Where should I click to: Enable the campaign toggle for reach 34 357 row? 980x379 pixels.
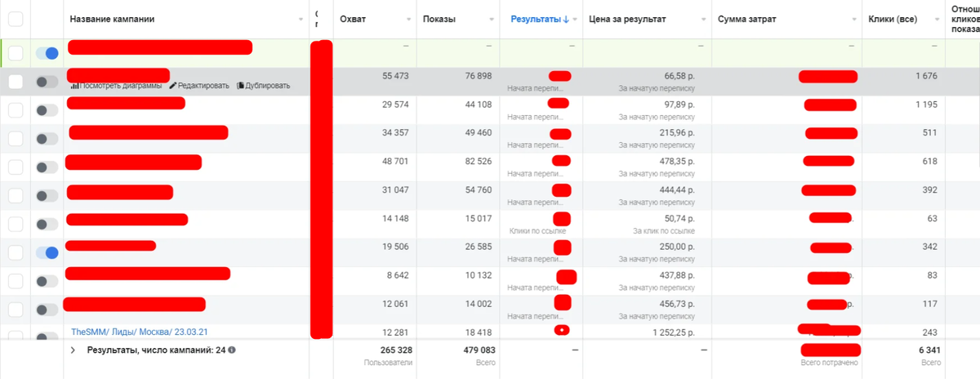tap(47, 139)
